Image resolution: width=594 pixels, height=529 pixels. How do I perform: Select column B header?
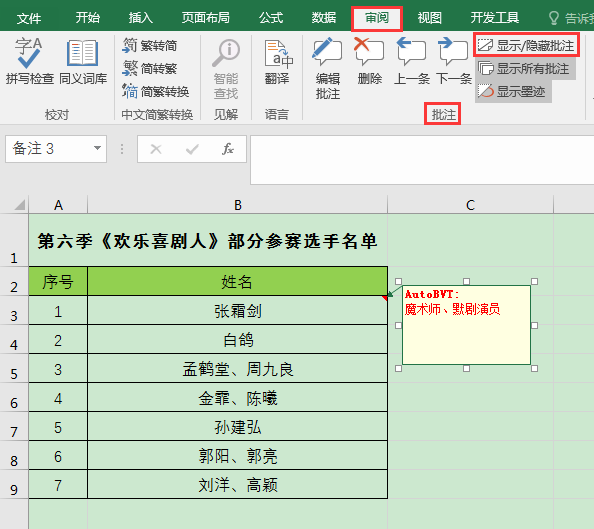tap(238, 205)
